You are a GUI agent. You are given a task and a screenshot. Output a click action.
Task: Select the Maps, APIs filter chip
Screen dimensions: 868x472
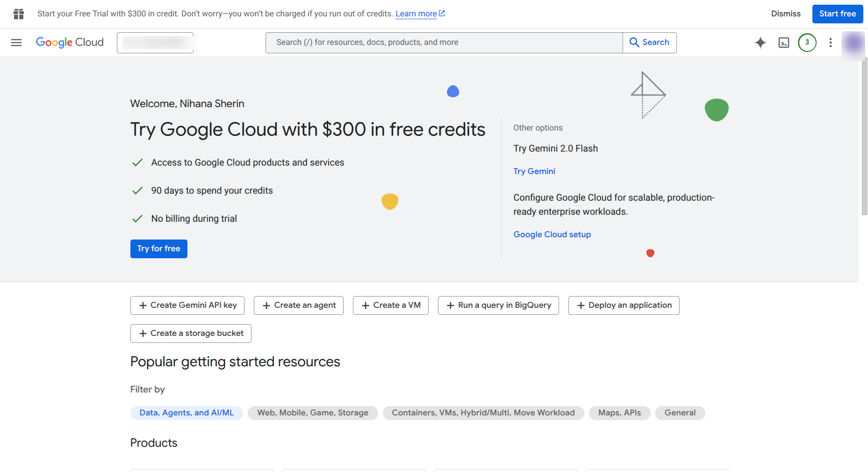tap(620, 413)
